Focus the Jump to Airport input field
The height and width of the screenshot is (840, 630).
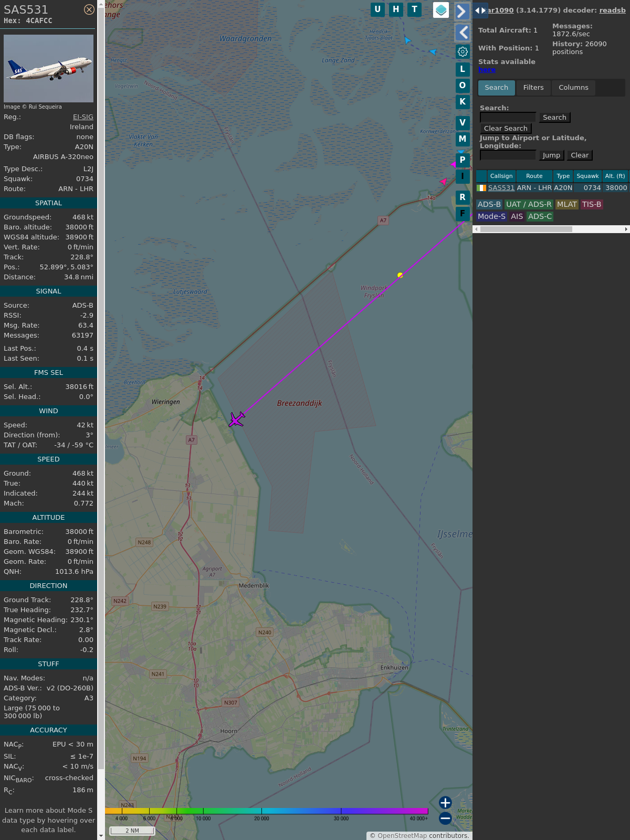tap(508, 155)
